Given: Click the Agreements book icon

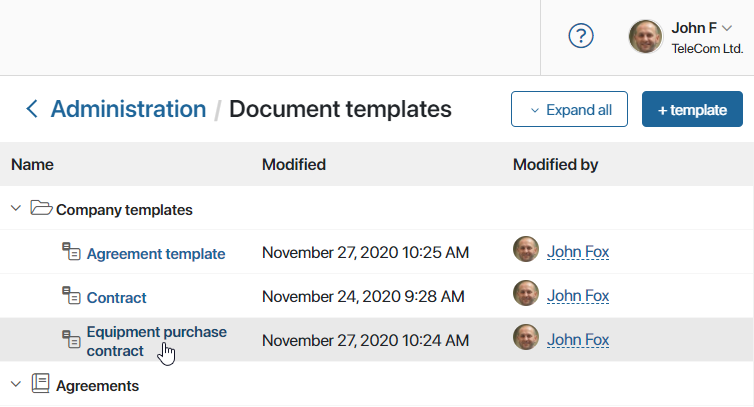Looking at the screenshot, I should point(40,383).
